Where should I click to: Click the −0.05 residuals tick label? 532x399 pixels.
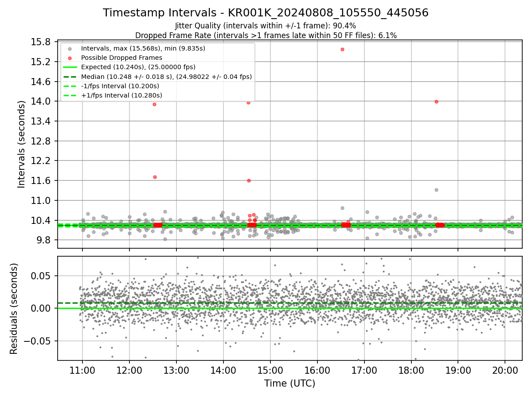click(37, 341)
